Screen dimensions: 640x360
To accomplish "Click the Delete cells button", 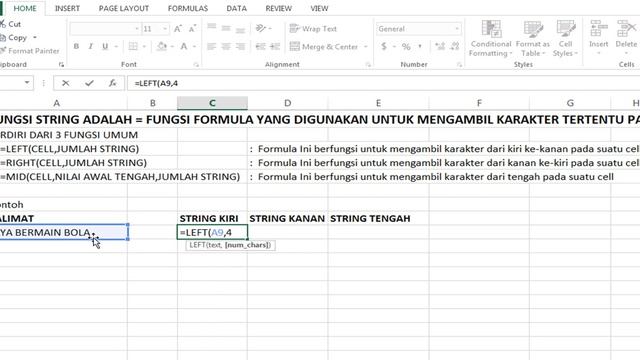I will click(x=626, y=37).
